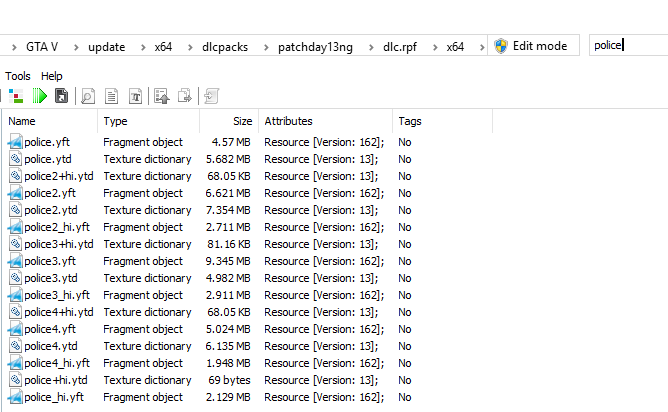
Task: Select the police.yft file name
Action: [x=47, y=142]
